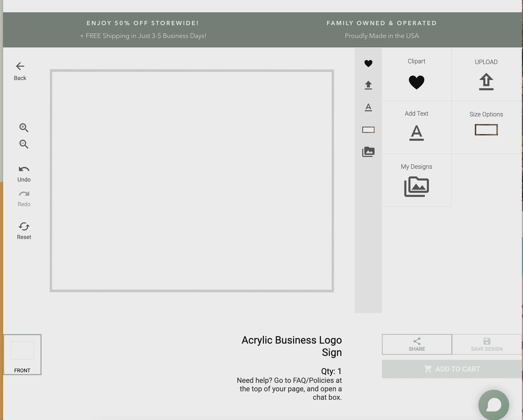The image size is (523, 420).
Task: Select the FRONT view thumbnail
Action: 22,355
